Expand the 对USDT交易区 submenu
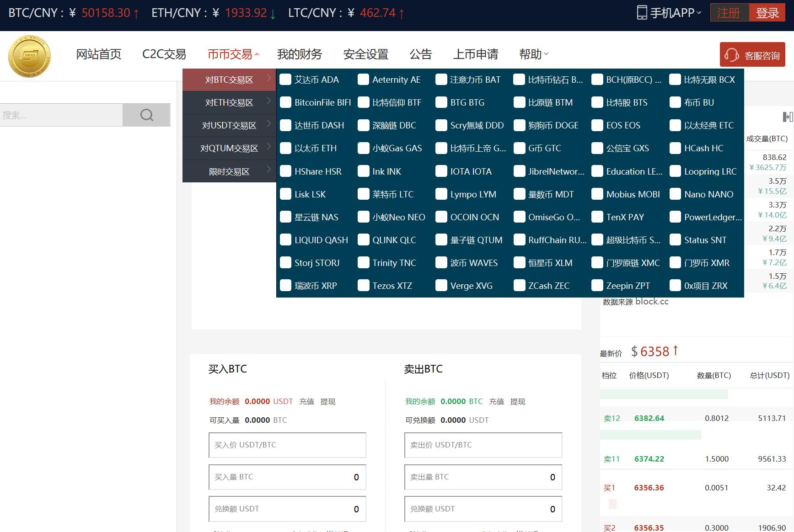The width and height of the screenshot is (794, 532). pyautogui.click(x=229, y=125)
